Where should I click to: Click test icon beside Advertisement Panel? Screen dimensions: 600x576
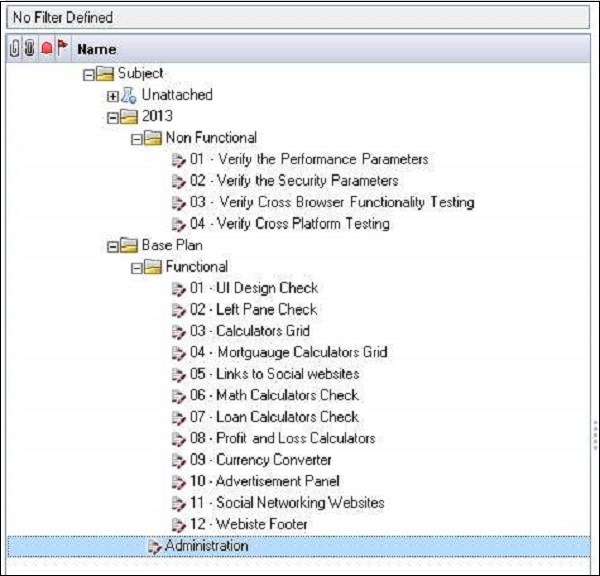[179, 482]
